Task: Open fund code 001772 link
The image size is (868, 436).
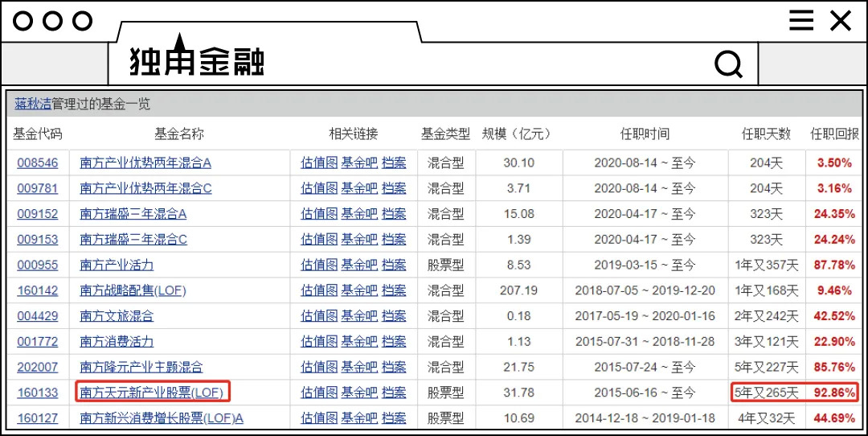Action: [37, 342]
